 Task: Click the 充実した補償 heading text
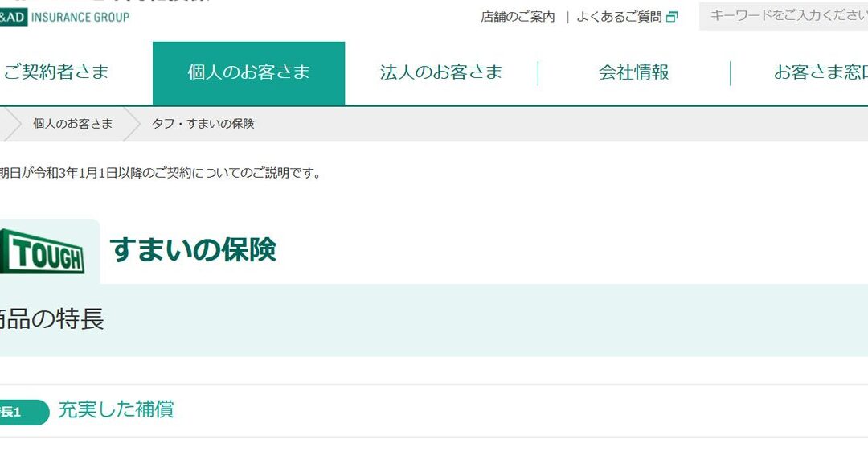click(x=117, y=409)
